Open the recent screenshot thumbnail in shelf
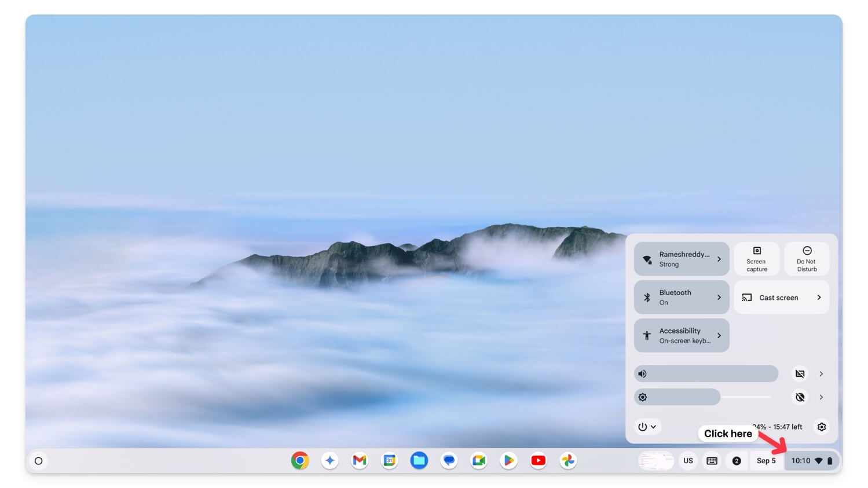Screen dimensions: 868x488 656,461
